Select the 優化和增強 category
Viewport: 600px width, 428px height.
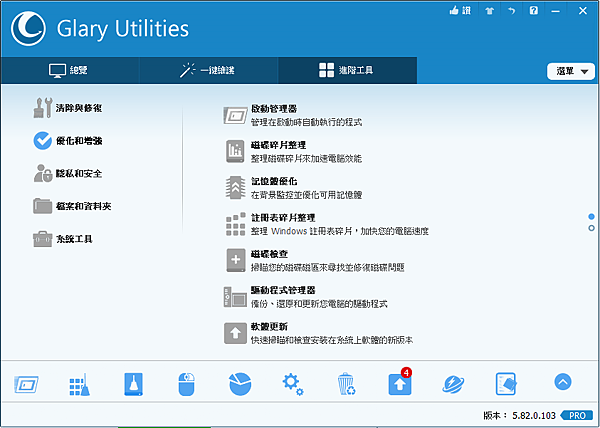68,141
